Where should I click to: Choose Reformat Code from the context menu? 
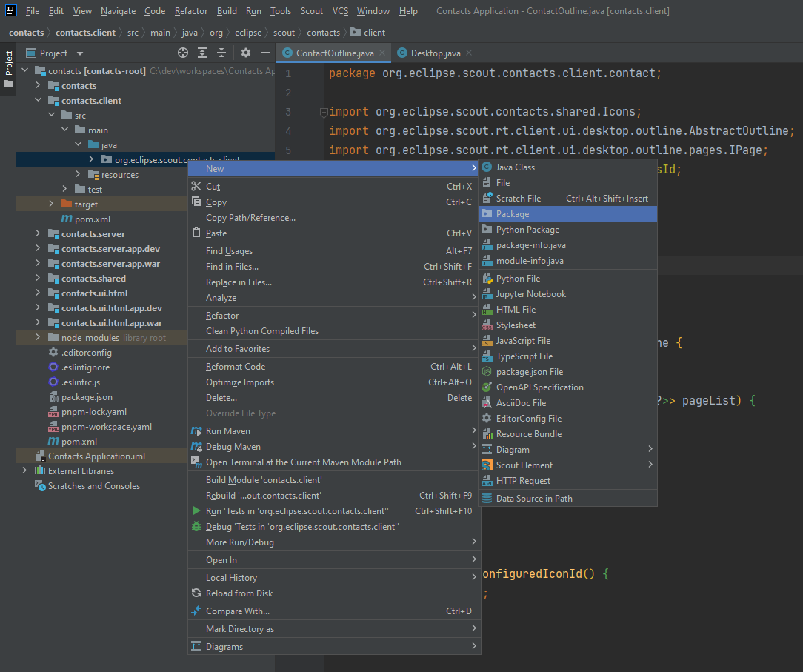coord(231,366)
